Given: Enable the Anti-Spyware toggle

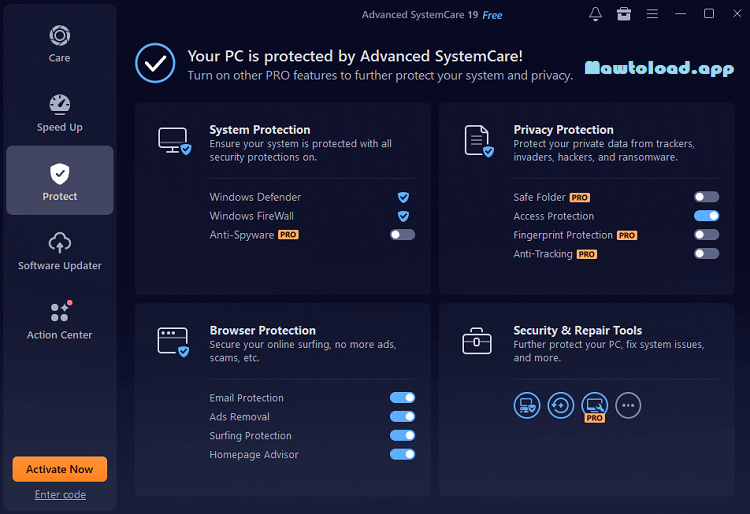Looking at the screenshot, I should (402, 235).
